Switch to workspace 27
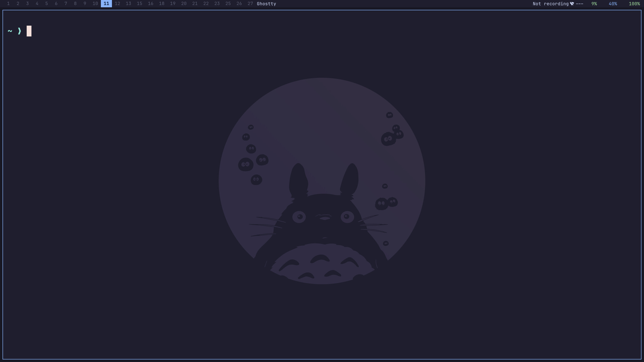The width and height of the screenshot is (644, 362). [250, 4]
